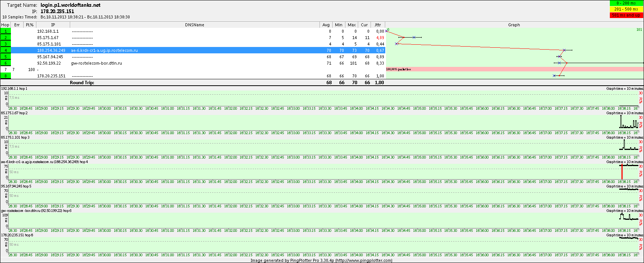Viewport: 644px width, 263px height.
Task: Click the Graph column header
Action: click(514, 25)
